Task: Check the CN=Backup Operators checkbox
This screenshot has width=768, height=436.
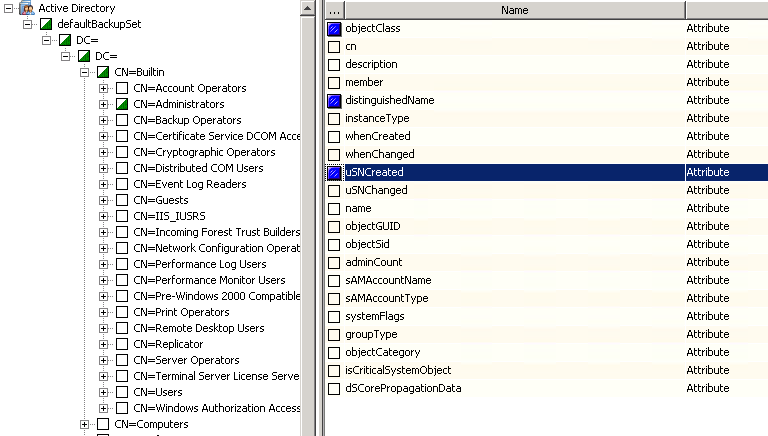Action: pos(122,120)
